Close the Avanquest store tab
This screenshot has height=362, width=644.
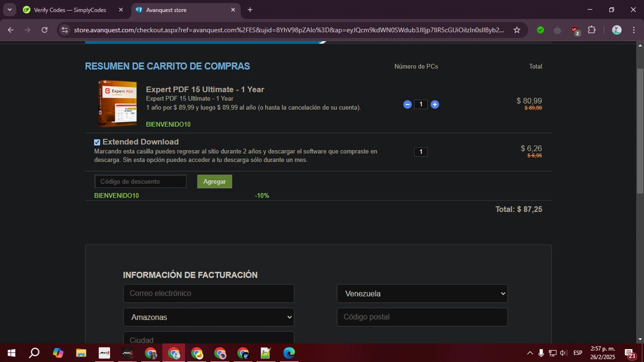[233, 10]
